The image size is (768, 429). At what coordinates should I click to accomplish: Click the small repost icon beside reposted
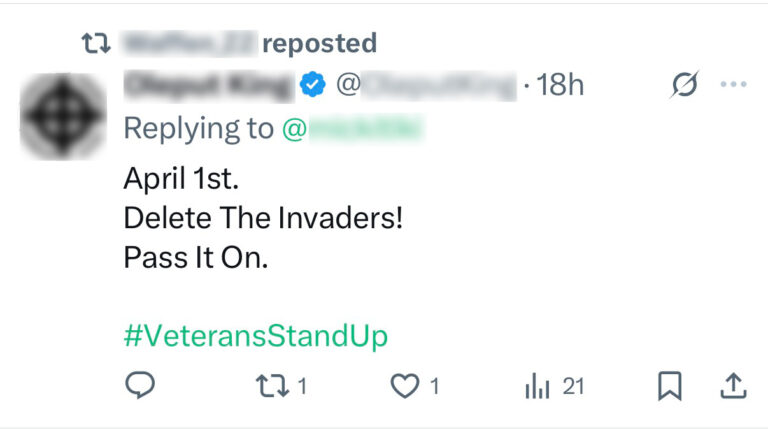(x=96, y=43)
